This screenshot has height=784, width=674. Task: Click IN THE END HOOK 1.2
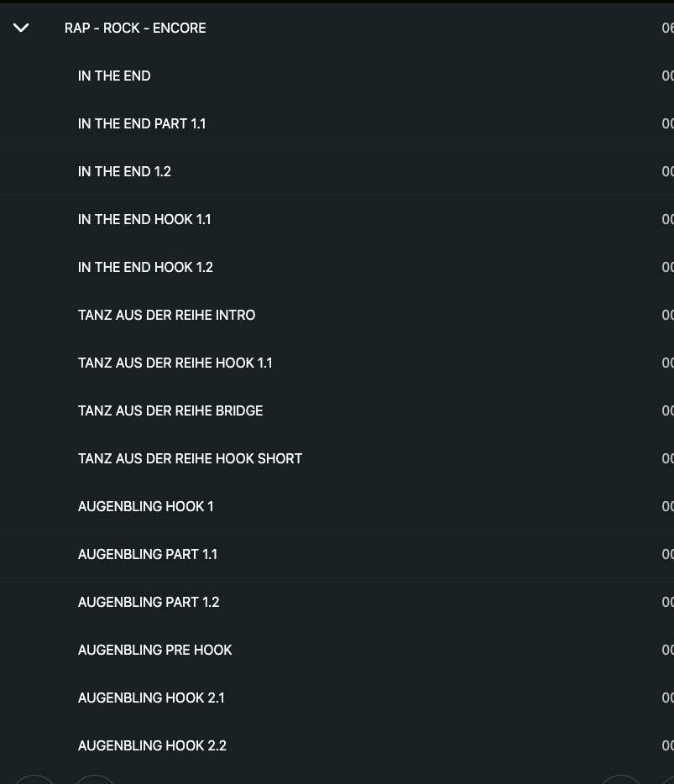145,267
